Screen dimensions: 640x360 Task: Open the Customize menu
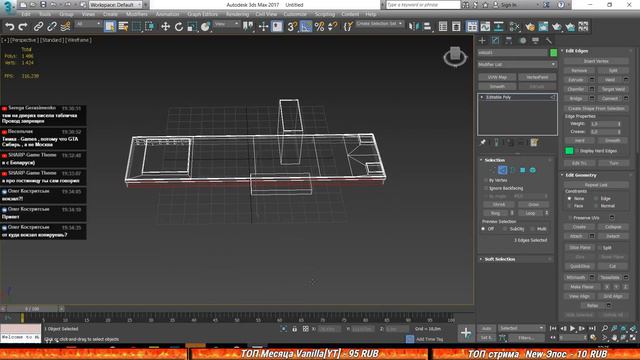click(295, 14)
